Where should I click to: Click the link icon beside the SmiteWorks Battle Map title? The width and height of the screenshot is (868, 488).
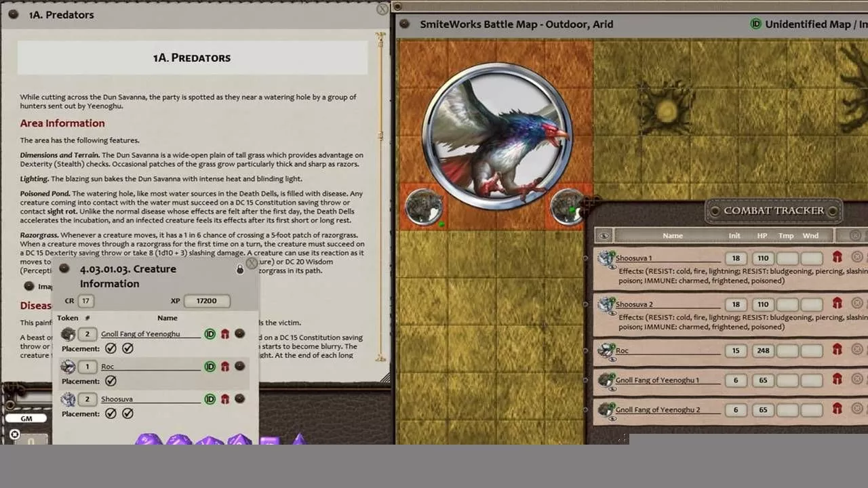click(x=405, y=24)
